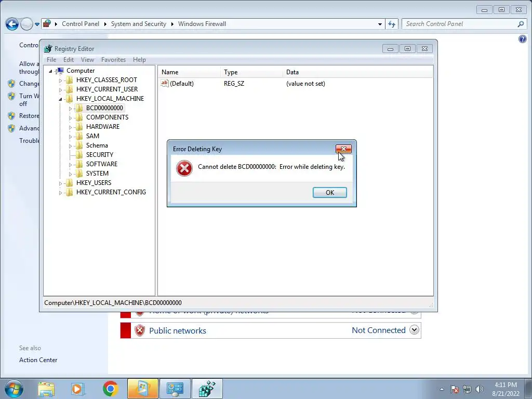Expand the HKEY_CLASSES_ROOT arrow
532x399 pixels.
60,81
